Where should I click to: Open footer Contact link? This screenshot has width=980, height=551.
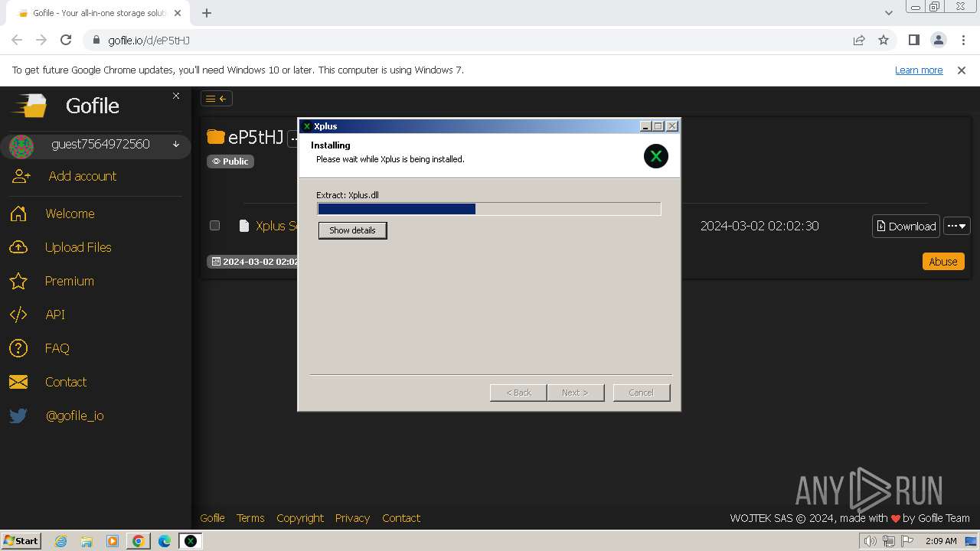click(401, 518)
